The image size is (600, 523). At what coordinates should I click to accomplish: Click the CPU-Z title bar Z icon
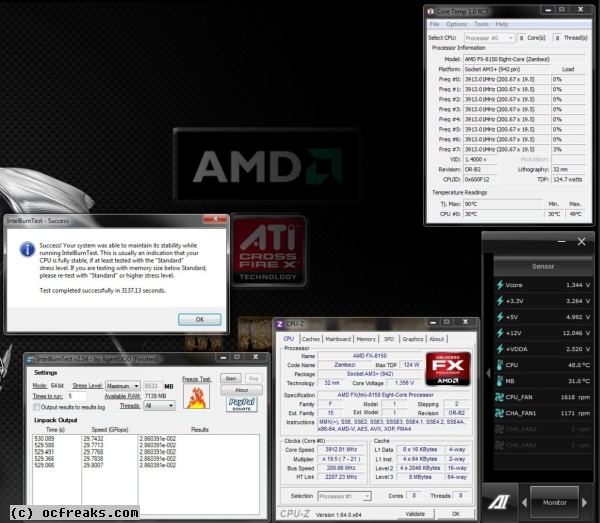(280, 324)
